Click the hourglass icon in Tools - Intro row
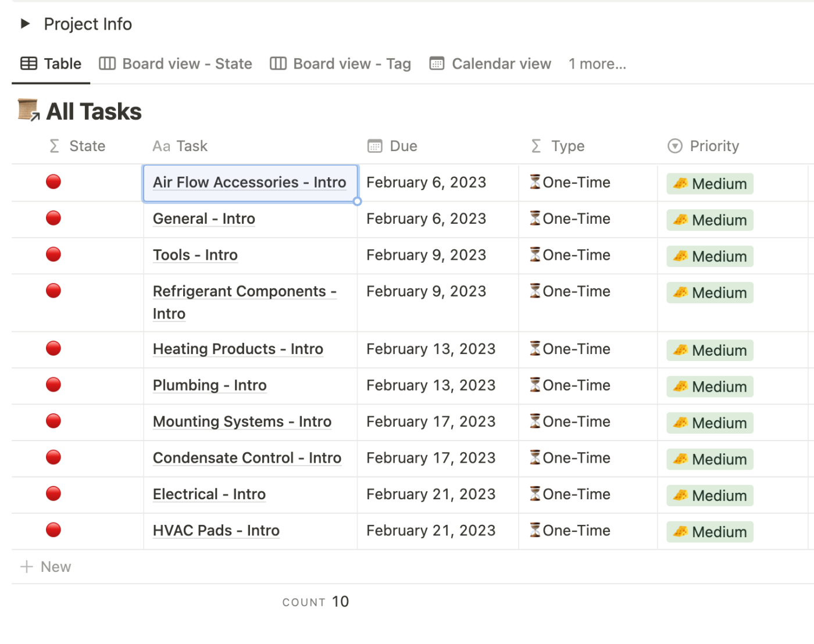814x644 pixels. click(535, 255)
